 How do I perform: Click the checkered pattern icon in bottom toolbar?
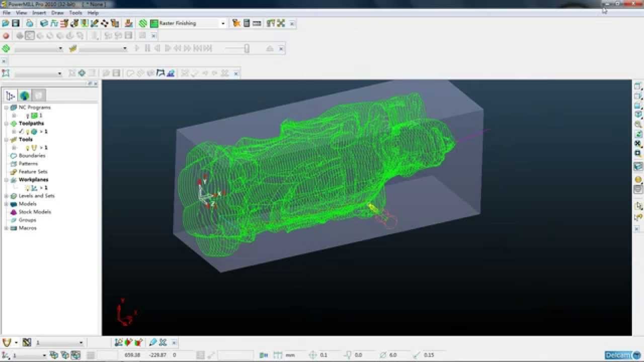27,342
